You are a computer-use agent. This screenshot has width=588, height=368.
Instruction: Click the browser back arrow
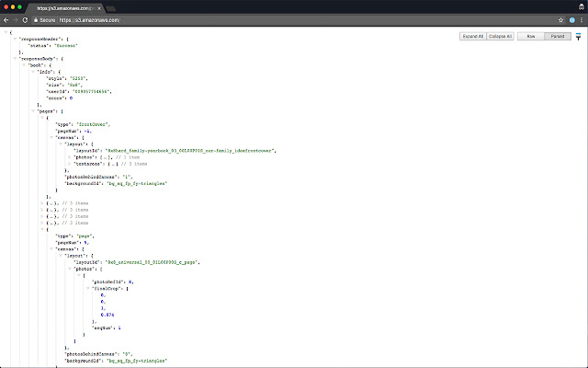(7, 19)
